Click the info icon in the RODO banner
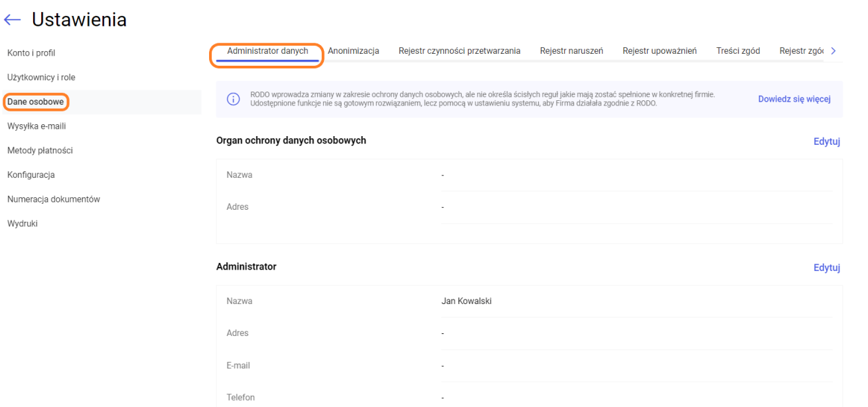Viewport: 868px width, 407px height. 234,100
